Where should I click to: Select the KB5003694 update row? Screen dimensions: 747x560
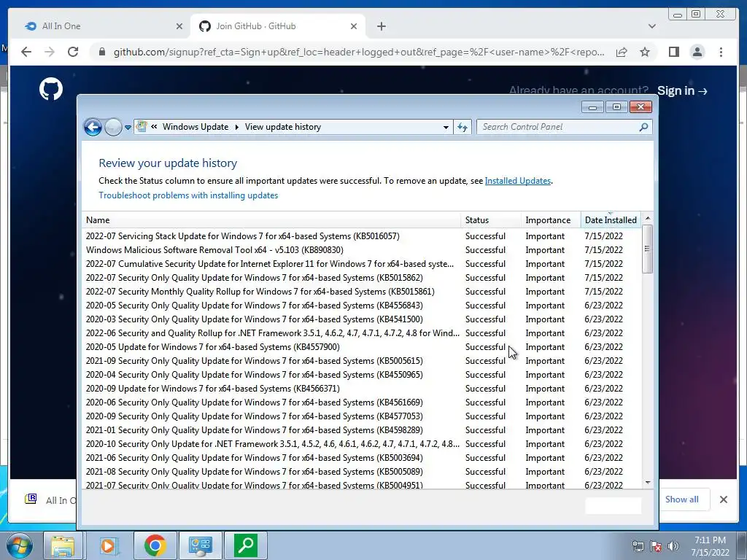click(361, 458)
